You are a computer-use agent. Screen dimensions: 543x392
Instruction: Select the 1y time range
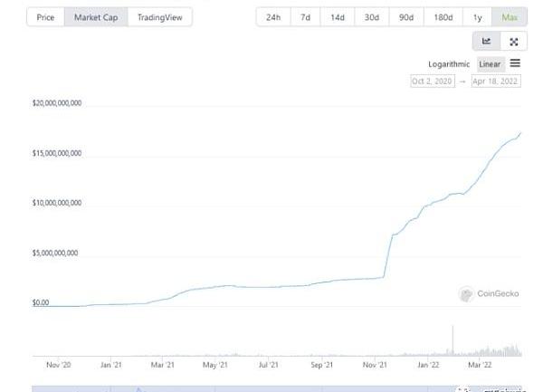[477, 17]
